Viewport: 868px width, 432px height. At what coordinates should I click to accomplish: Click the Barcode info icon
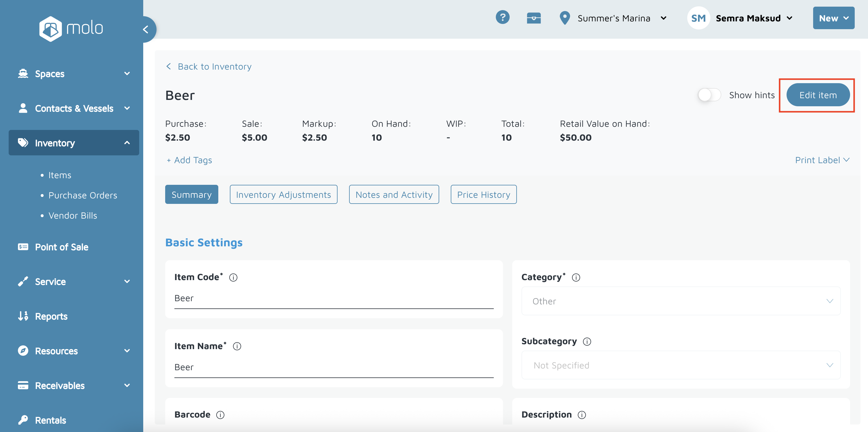[x=220, y=415]
